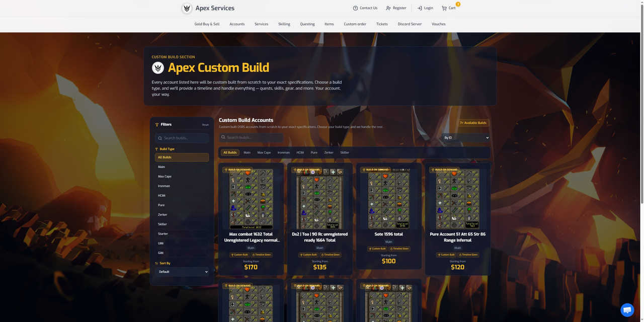
Task: Choose HCIM in sidebar filter
Action: pyautogui.click(x=182, y=196)
